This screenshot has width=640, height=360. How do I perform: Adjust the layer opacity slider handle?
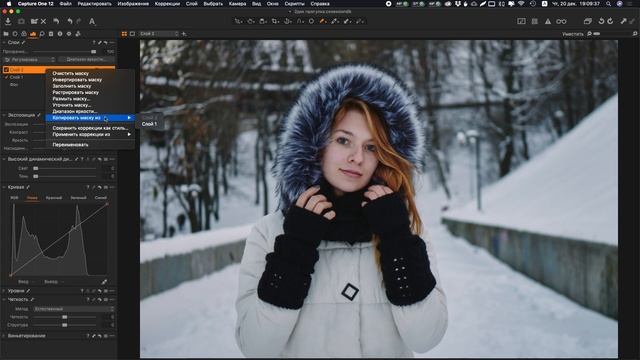(x=93, y=52)
